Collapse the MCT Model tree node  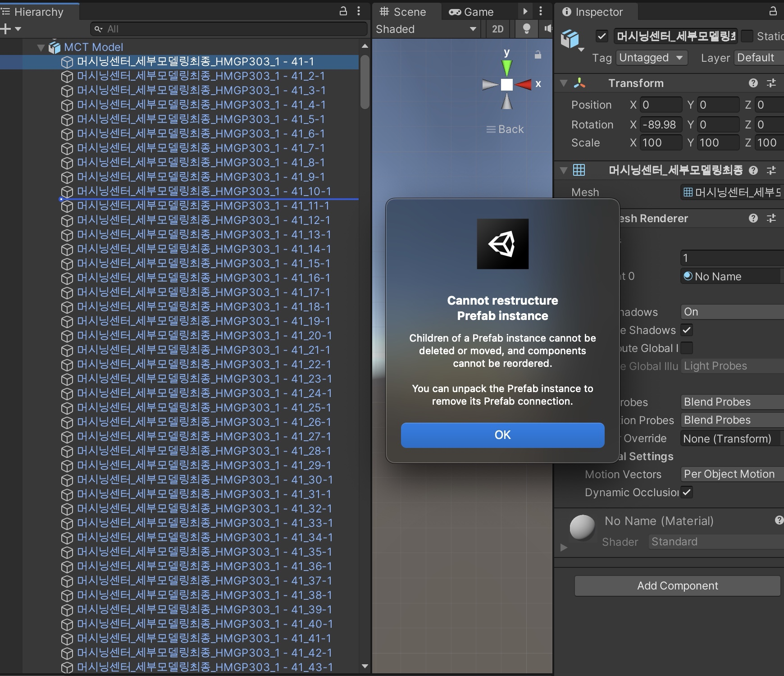pyautogui.click(x=41, y=47)
